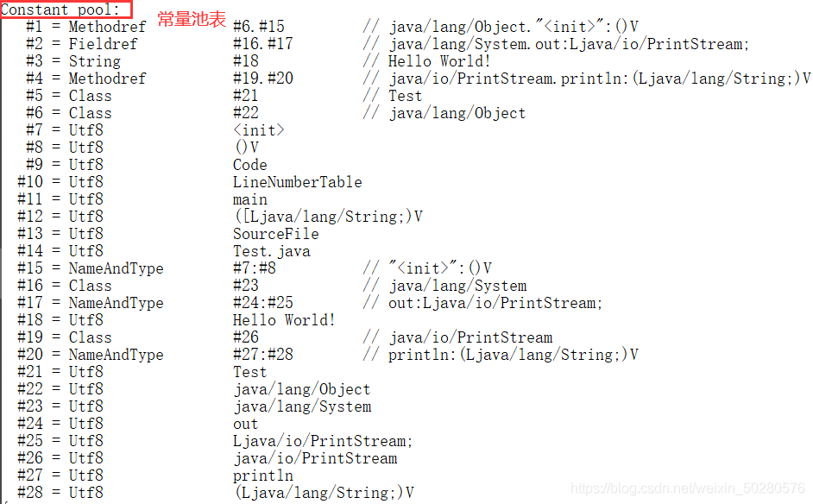Image resolution: width=813 pixels, height=504 pixels.
Task: Select the Test.java value at #14
Action: (x=272, y=251)
